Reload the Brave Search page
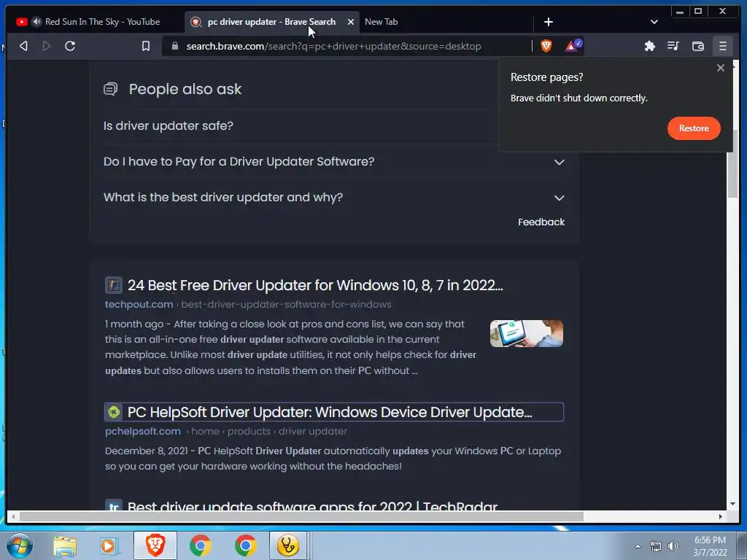Viewport: 747px width, 560px height. pos(70,46)
